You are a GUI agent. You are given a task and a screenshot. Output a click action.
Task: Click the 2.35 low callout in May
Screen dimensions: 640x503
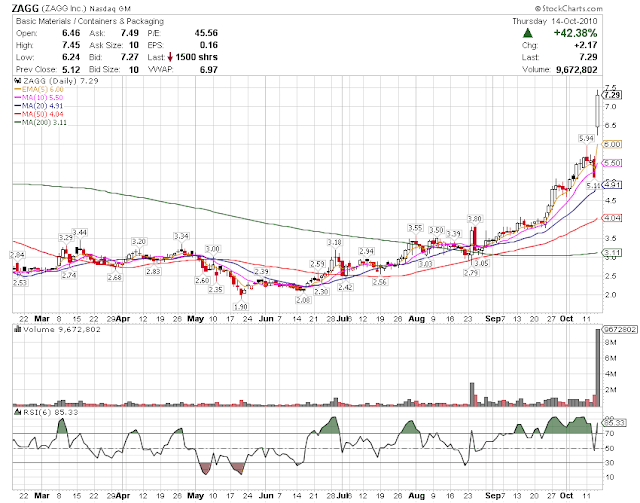pyautogui.click(x=216, y=289)
